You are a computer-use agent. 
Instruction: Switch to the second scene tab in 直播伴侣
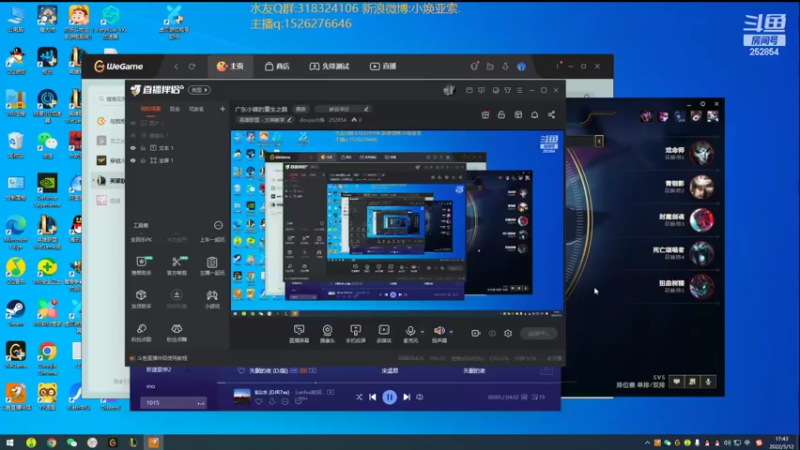175,109
